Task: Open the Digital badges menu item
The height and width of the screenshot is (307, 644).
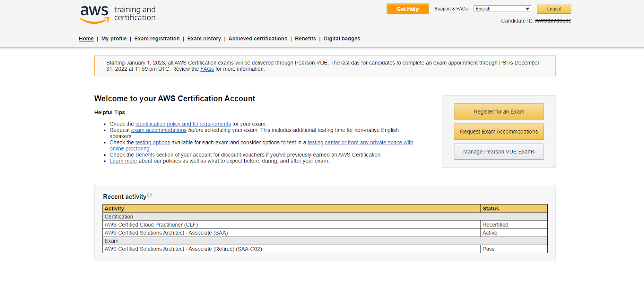Action: point(342,39)
